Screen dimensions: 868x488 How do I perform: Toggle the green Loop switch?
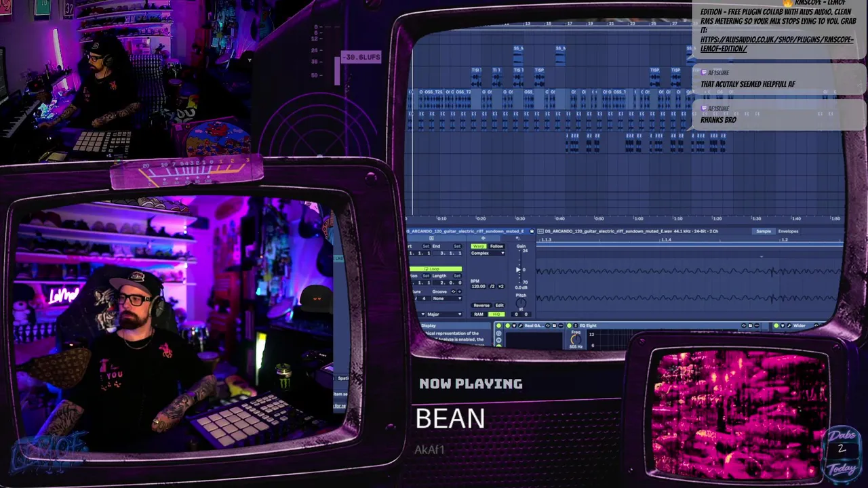(x=435, y=269)
